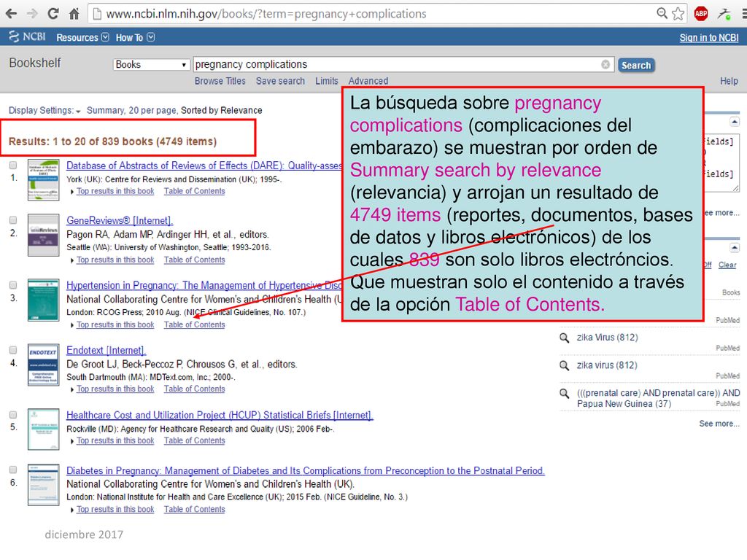Click lower See more... in sidebar
The width and height of the screenshot is (747, 560).
[x=719, y=424]
